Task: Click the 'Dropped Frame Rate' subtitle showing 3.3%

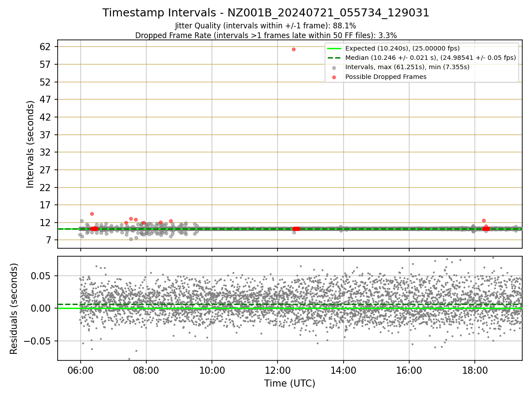Action: [x=266, y=35]
